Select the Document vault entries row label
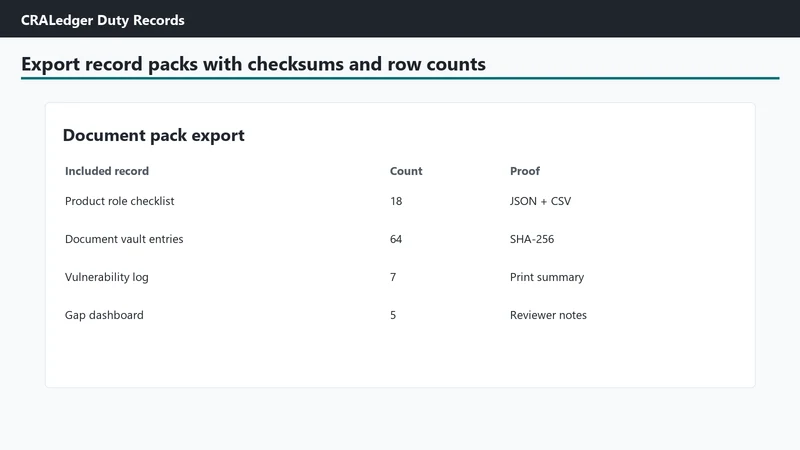 (124, 239)
